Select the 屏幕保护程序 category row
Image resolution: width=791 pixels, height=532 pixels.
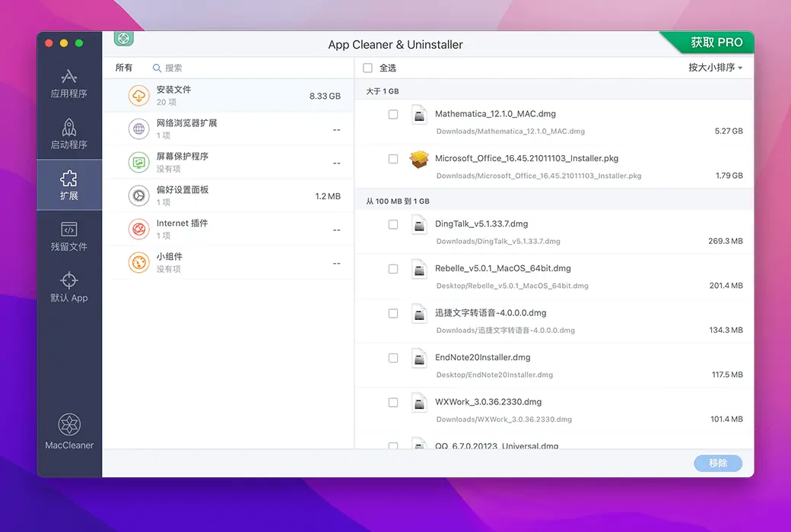228,163
